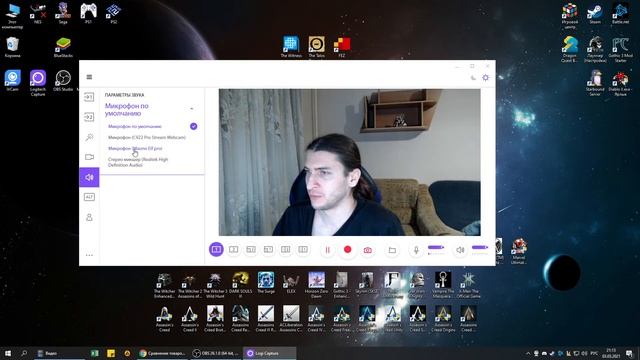Expand the system tray hidden icons arrow
This screenshot has height=360, width=640.
[x=528, y=353]
